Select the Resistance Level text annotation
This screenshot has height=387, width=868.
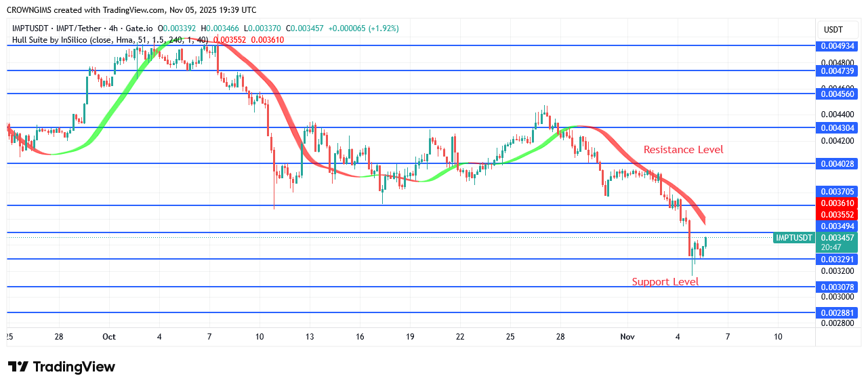point(683,150)
